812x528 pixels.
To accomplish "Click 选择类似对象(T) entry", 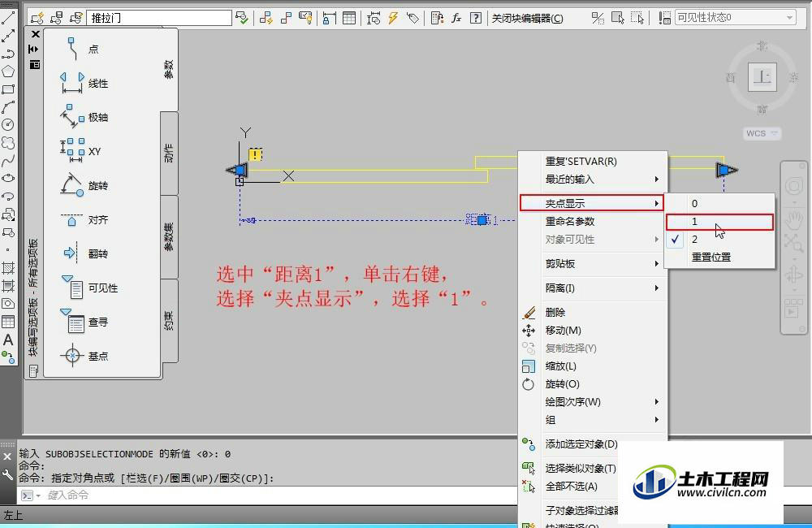I will 570,469.
